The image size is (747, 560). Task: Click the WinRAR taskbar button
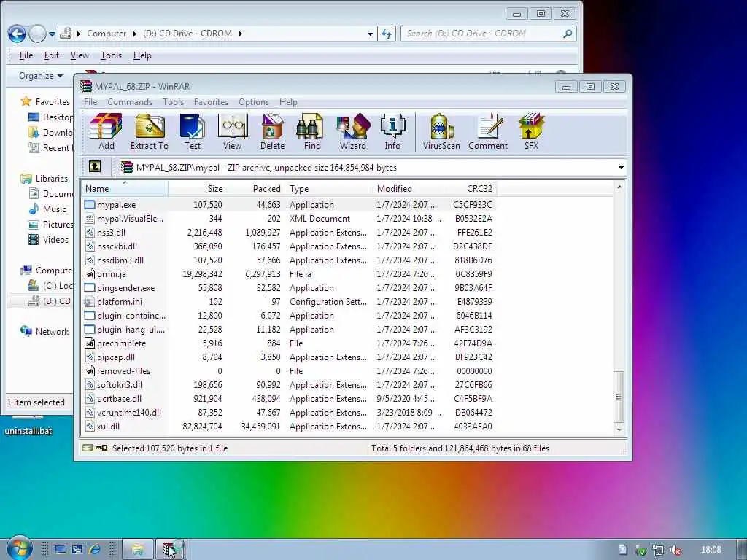(171, 549)
